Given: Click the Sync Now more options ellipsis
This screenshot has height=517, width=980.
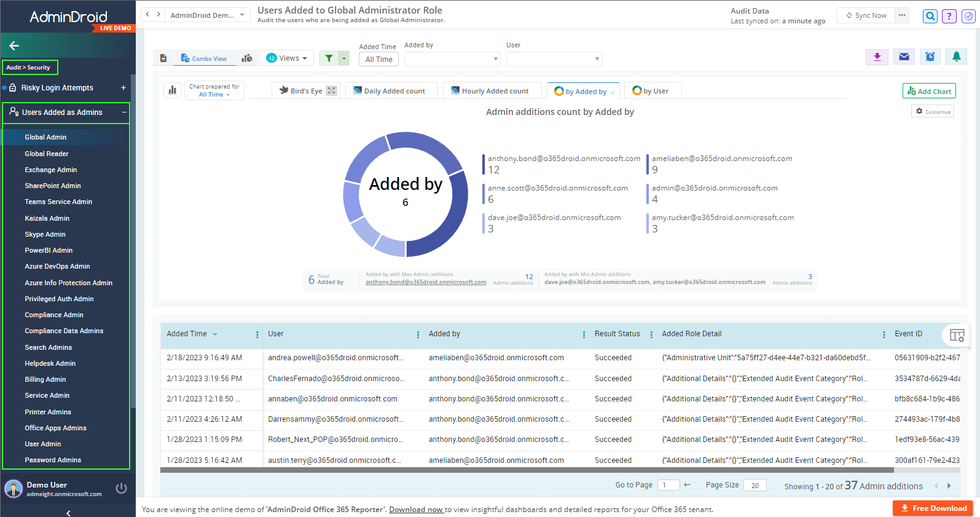Looking at the screenshot, I should [x=902, y=15].
